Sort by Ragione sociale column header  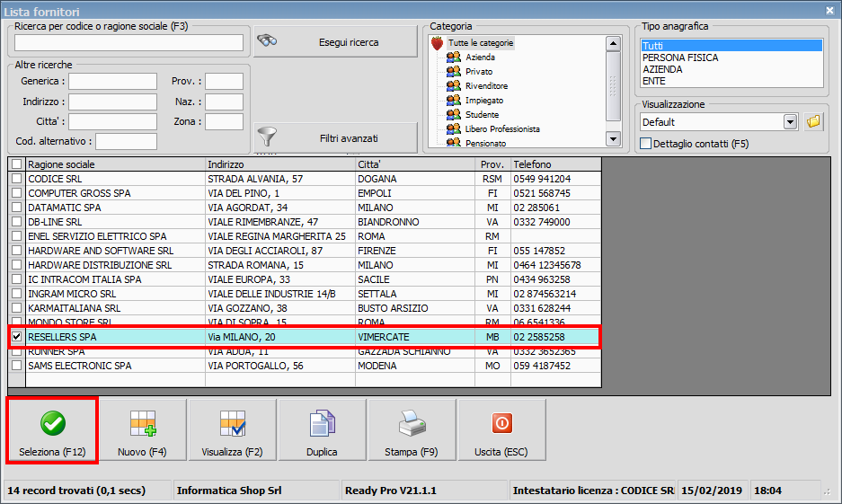115,164
